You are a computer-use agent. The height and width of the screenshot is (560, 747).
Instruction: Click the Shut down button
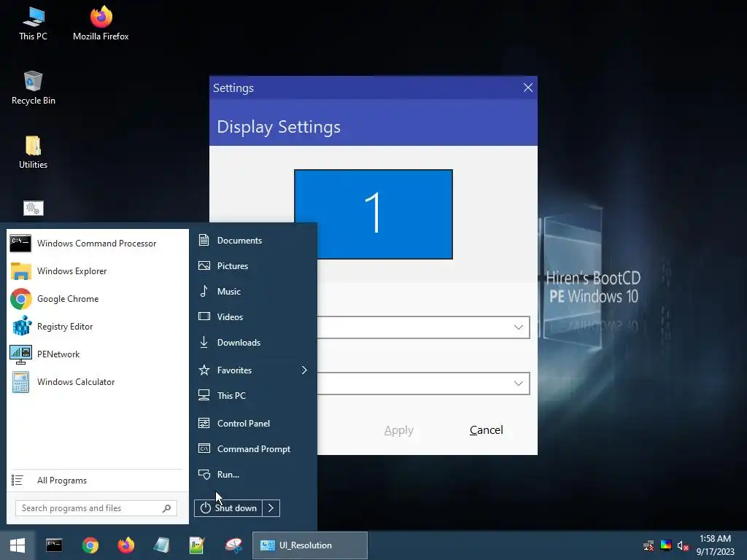pos(228,508)
